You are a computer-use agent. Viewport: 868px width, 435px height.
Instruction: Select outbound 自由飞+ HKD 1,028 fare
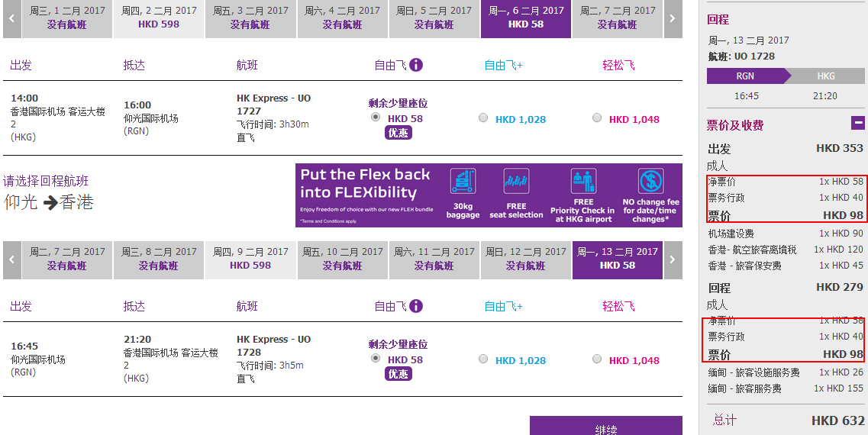(483, 118)
